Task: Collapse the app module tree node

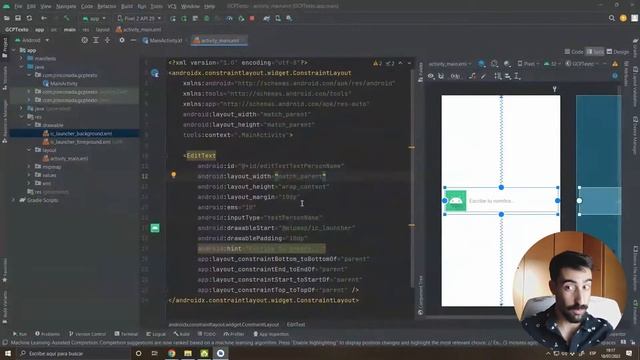Action: 14,50
